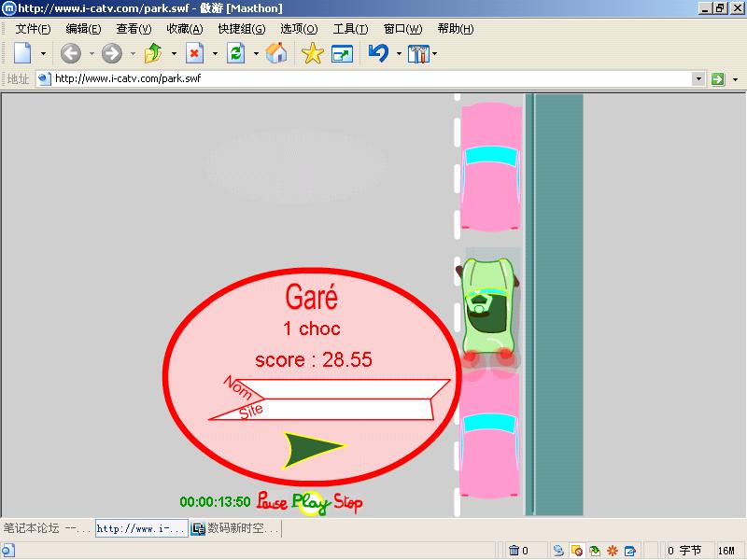Open the 收藏(A) menu
This screenshot has width=747, height=560.
click(x=185, y=29)
